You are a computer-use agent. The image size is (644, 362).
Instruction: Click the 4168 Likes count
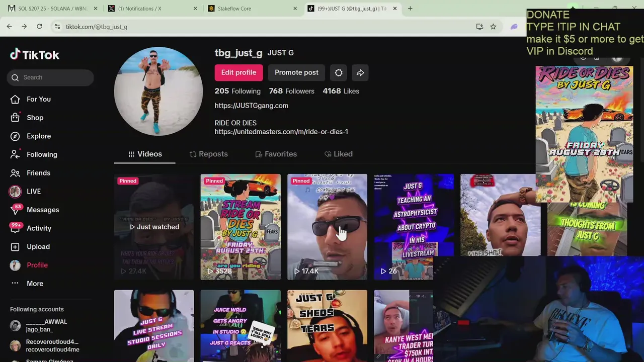(341, 91)
